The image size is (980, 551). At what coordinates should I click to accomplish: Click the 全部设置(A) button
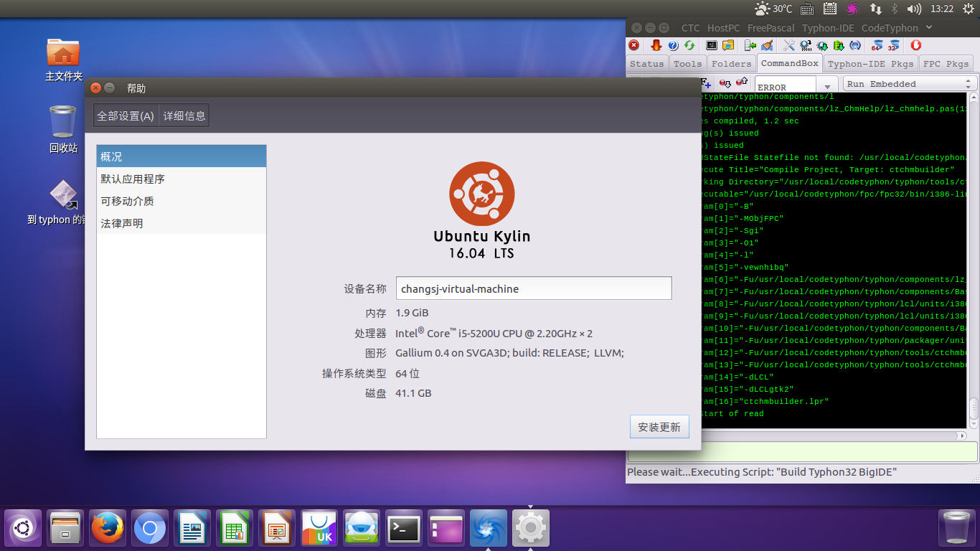126,116
